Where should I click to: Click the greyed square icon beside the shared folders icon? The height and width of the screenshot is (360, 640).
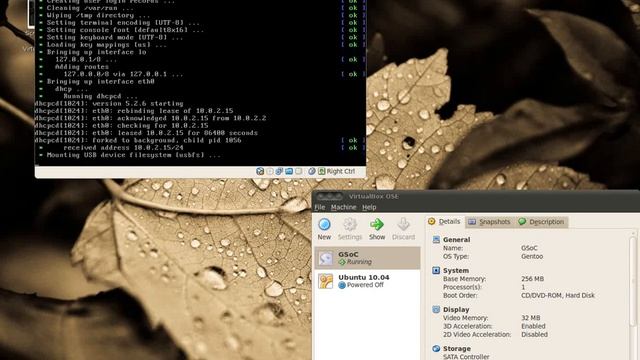click(299, 171)
